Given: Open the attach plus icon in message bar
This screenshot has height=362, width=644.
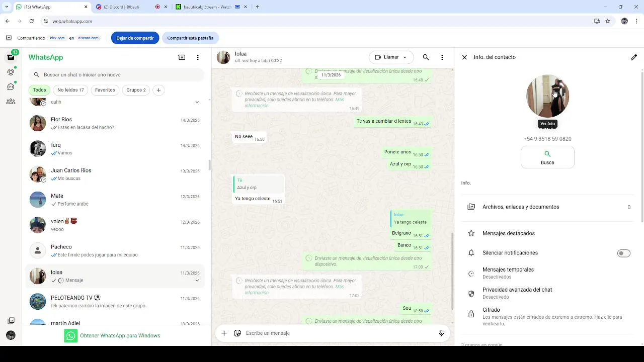Looking at the screenshot, I should point(224,333).
